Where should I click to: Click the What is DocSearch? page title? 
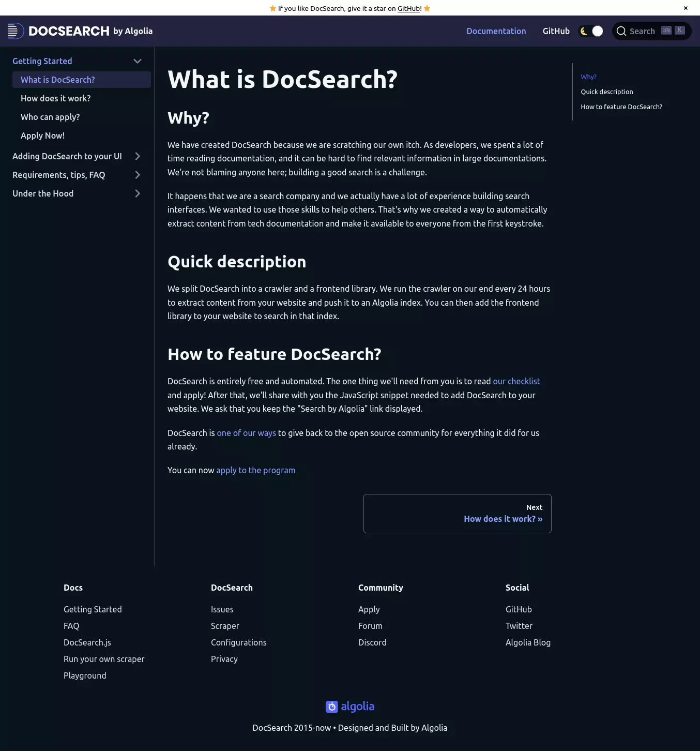282,79
